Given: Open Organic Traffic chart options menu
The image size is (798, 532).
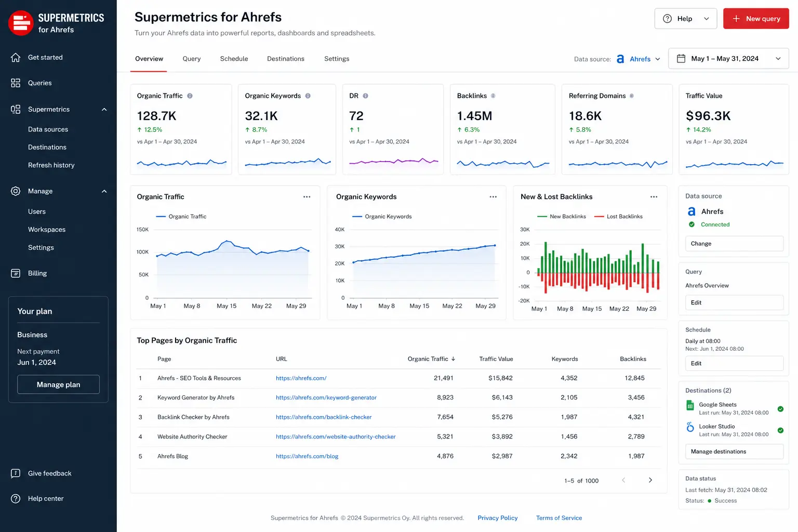Looking at the screenshot, I should [307, 197].
